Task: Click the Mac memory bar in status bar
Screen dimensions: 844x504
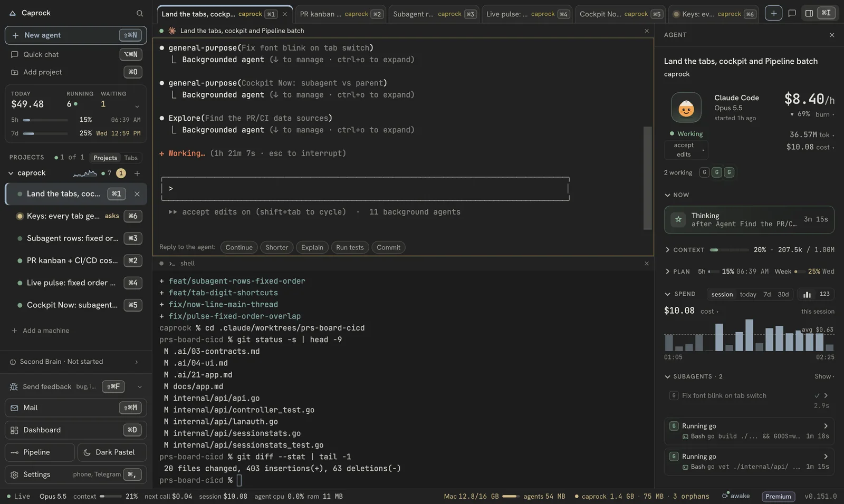Action: click(x=511, y=497)
